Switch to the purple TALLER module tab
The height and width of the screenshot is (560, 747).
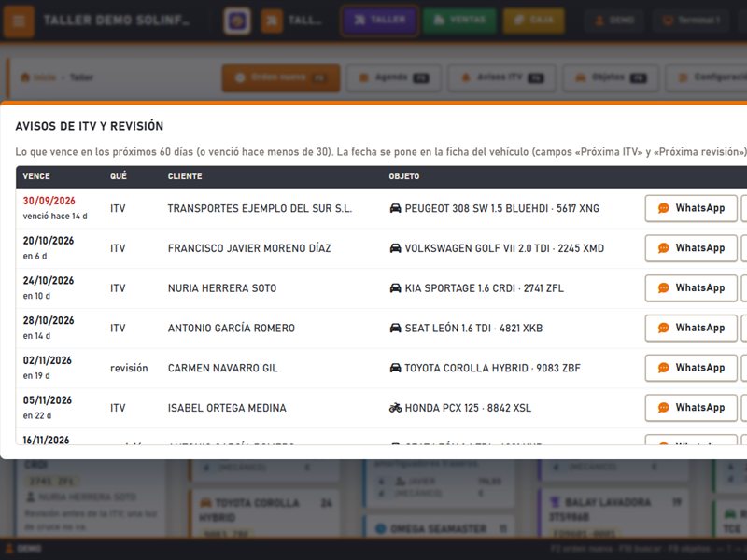click(x=380, y=21)
